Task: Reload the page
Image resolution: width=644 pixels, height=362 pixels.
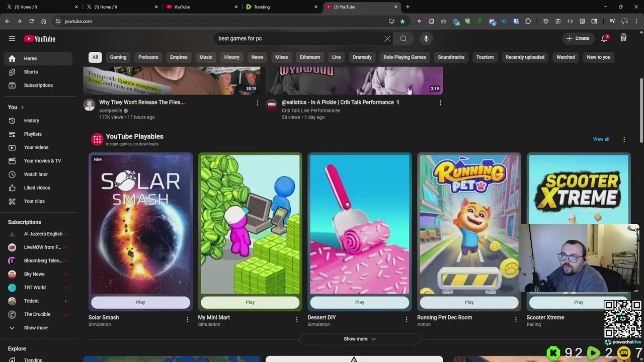Action: [31, 21]
